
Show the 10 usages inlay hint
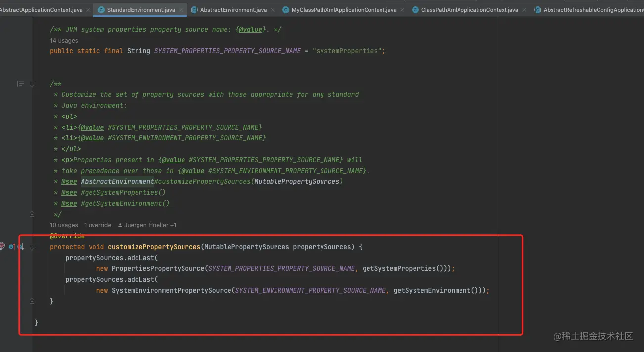[64, 225]
